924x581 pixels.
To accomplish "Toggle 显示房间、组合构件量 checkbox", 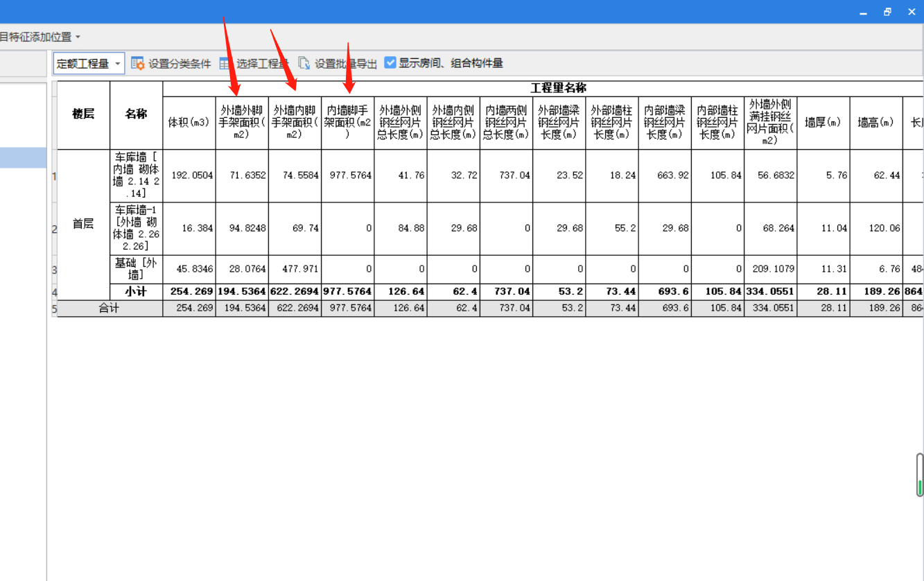I will [x=390, y=63].
